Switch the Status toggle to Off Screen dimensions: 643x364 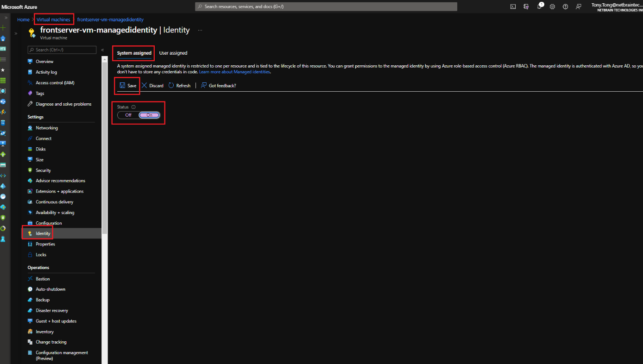pyautogui.click(x=128, y=115)
